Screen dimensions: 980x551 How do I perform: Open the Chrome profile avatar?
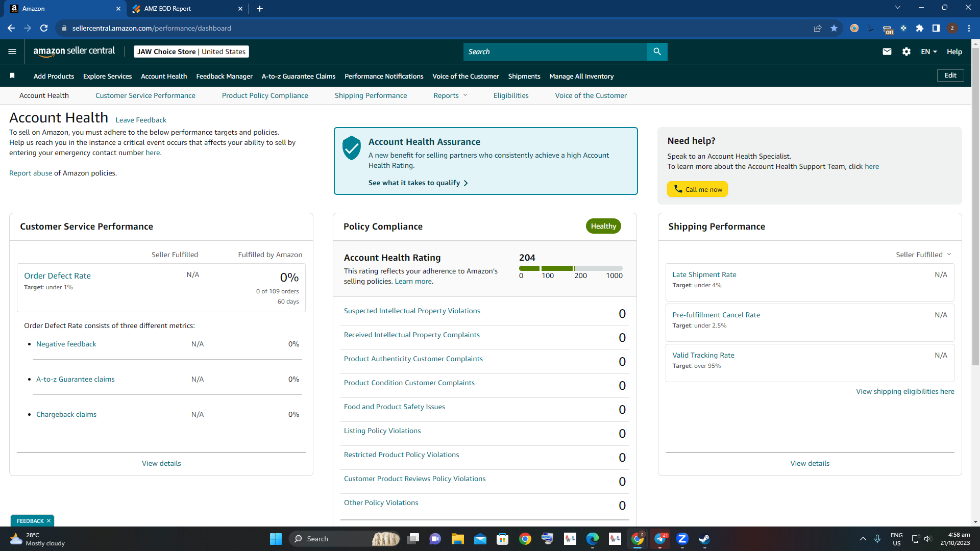(x=952, y=28)
